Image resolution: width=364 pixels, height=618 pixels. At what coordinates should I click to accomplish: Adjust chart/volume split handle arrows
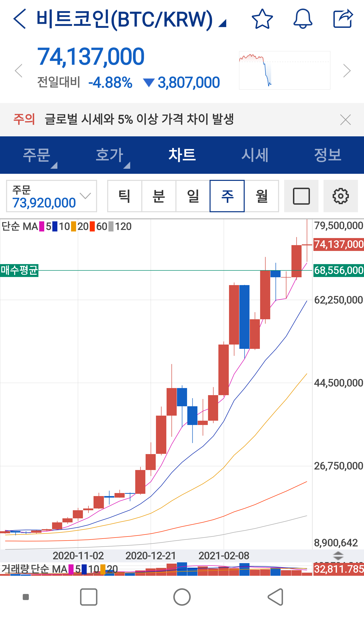point(338,556)
